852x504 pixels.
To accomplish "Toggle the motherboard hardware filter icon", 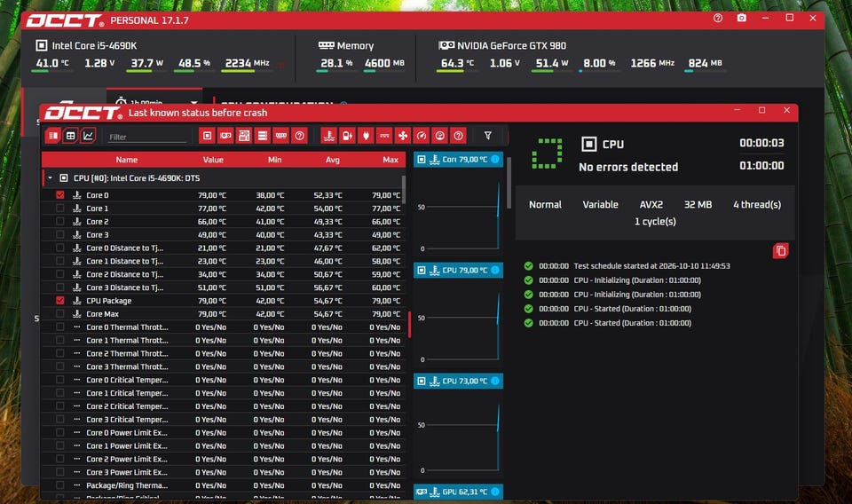I will click(x=244, y=136).
